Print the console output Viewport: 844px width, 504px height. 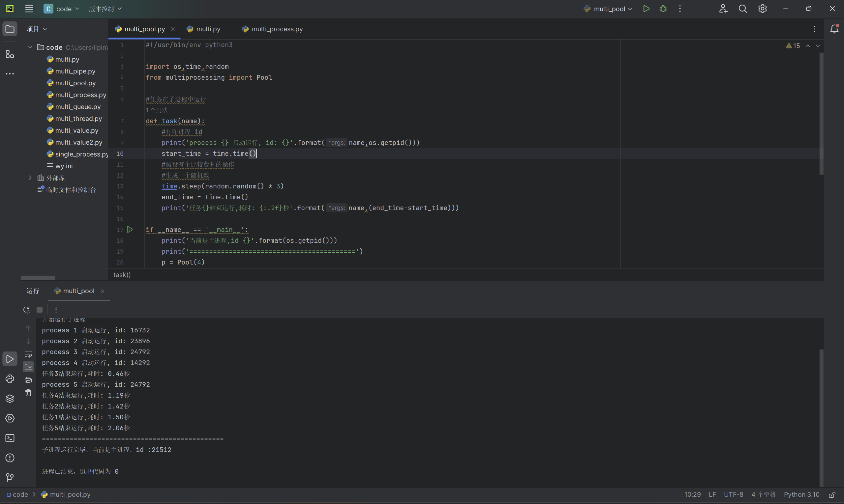(x=29, y=380)
